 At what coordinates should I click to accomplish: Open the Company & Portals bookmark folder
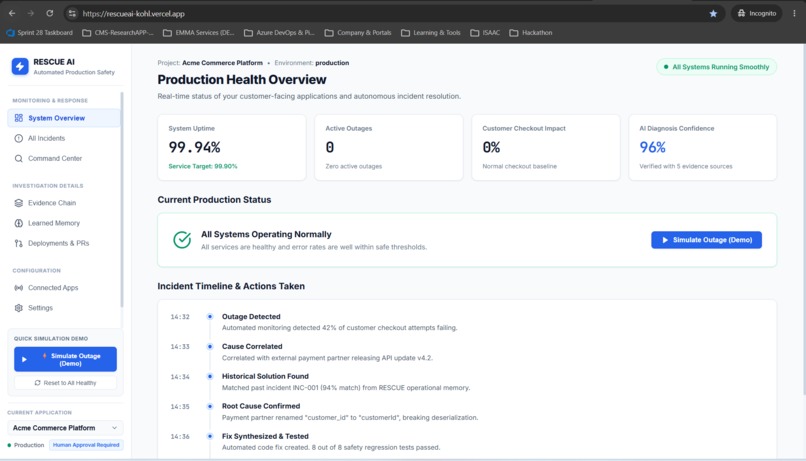[x=358, y=32]
